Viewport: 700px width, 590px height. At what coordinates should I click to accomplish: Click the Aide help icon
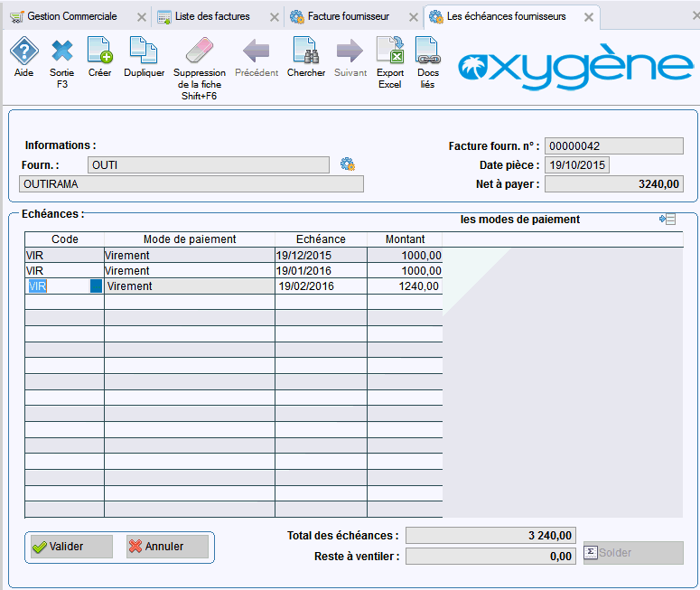[23, 52]
